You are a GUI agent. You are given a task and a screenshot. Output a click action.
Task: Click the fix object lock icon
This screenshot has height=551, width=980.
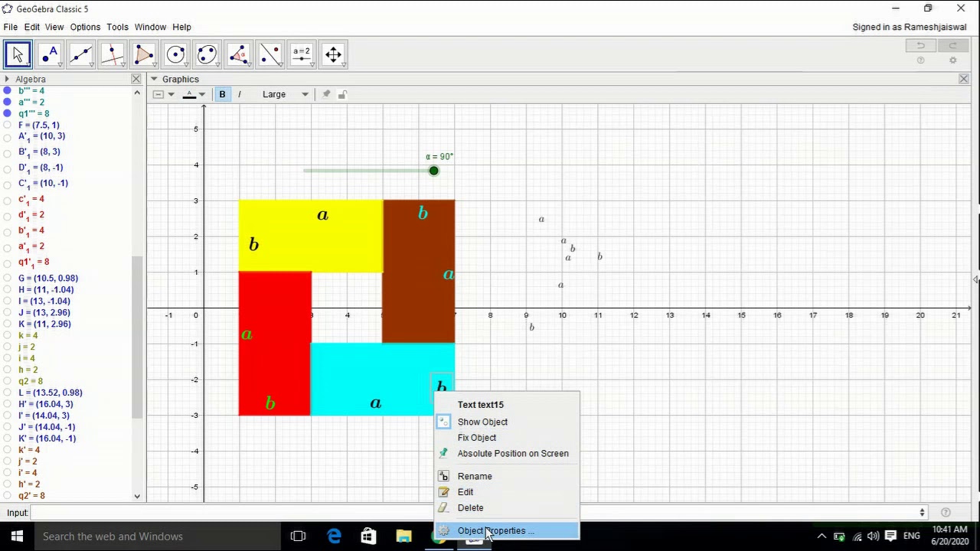click(342, 94)
